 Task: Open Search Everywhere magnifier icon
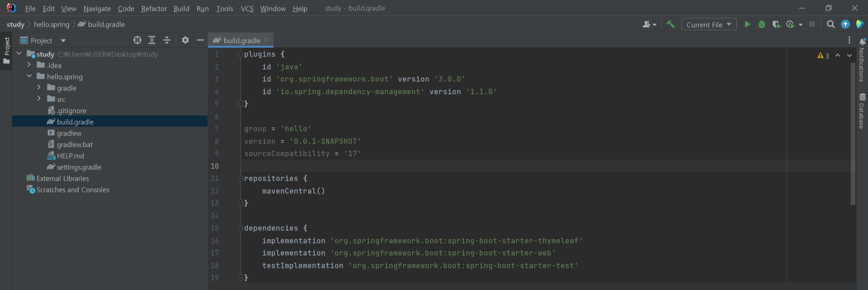click(830, 24)
